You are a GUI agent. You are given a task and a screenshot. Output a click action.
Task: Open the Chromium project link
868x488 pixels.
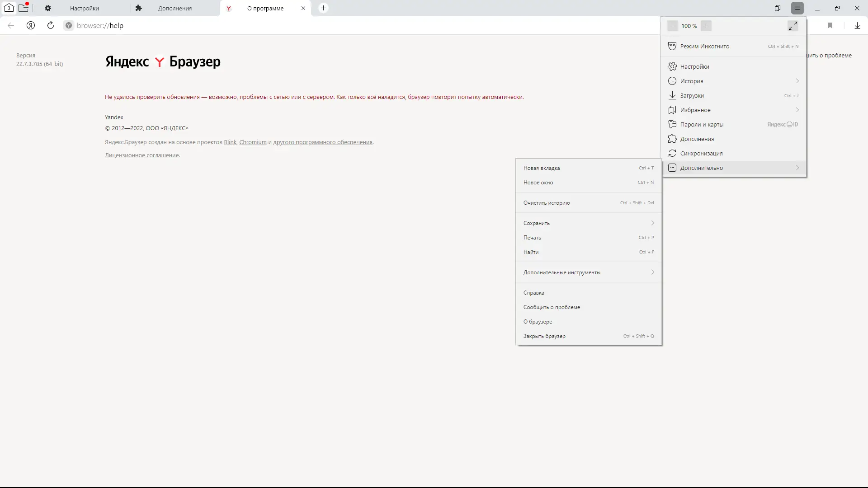253,142
